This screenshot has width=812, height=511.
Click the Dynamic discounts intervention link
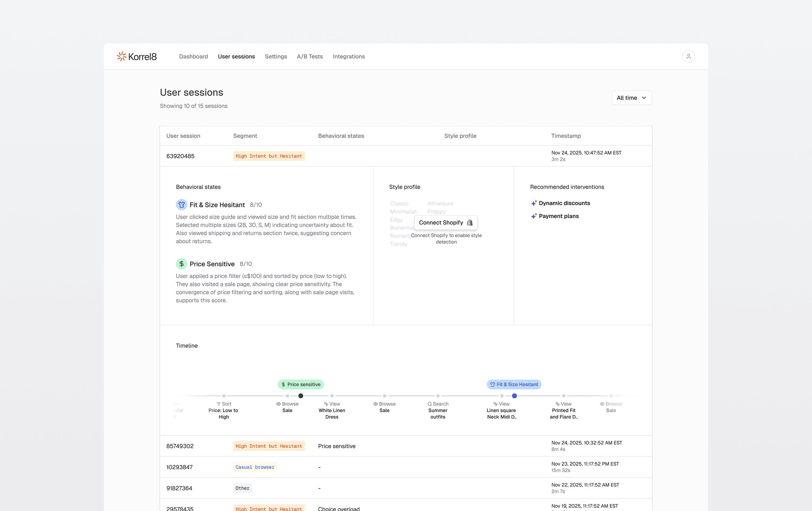564,203
